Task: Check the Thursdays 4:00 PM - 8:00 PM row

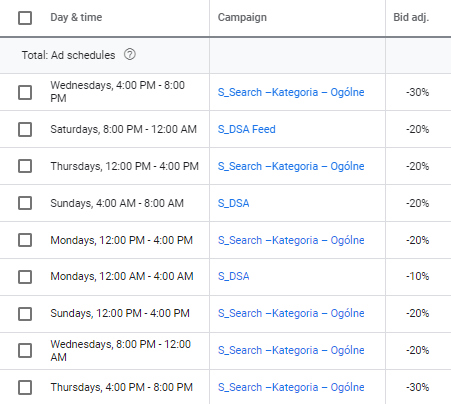Action: point(25,387)
